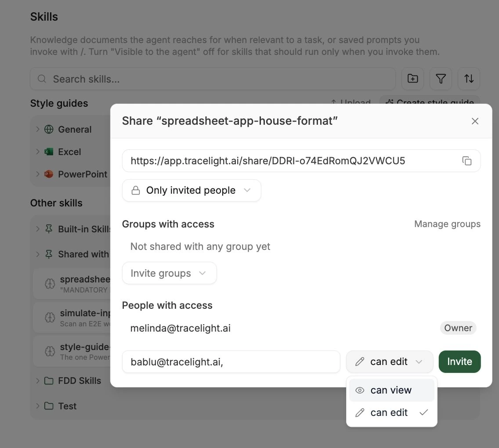Click the Not shared with any group yet text
The width and height of the screenshot is (499, 448).
tap(200, 246)
